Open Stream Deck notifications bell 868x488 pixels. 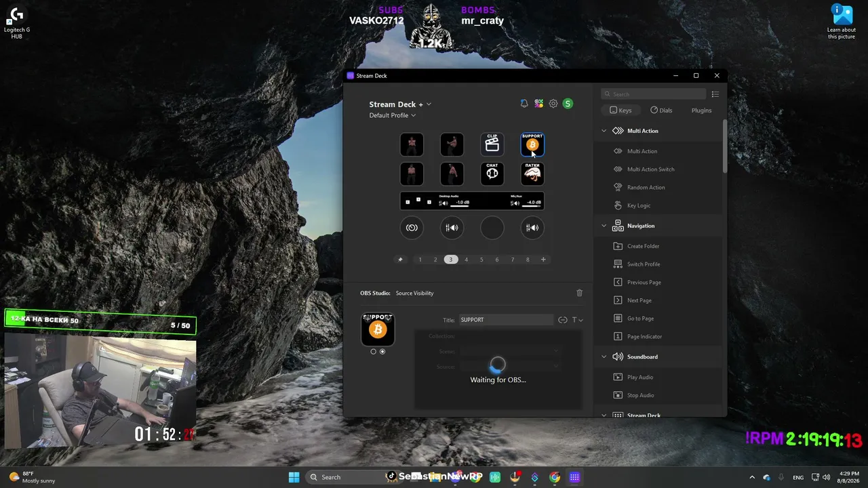click(x=524, y=104)
